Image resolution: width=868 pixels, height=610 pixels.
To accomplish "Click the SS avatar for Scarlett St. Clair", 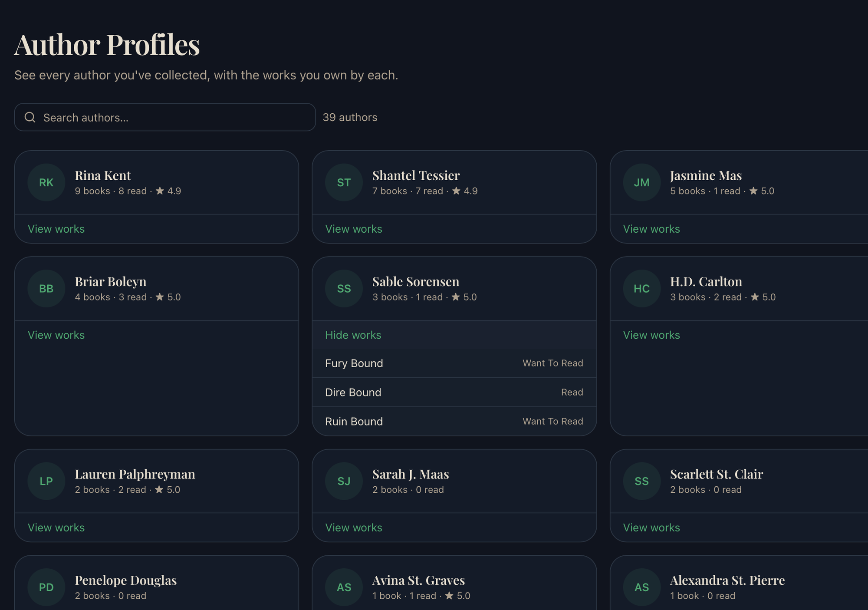I will point(641,481).
